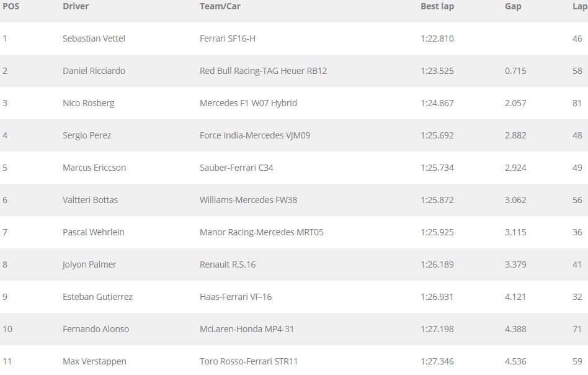Click on Sergio Perez's name
The height and width of the screenshot is (375, 588).
tap(87, 135)
